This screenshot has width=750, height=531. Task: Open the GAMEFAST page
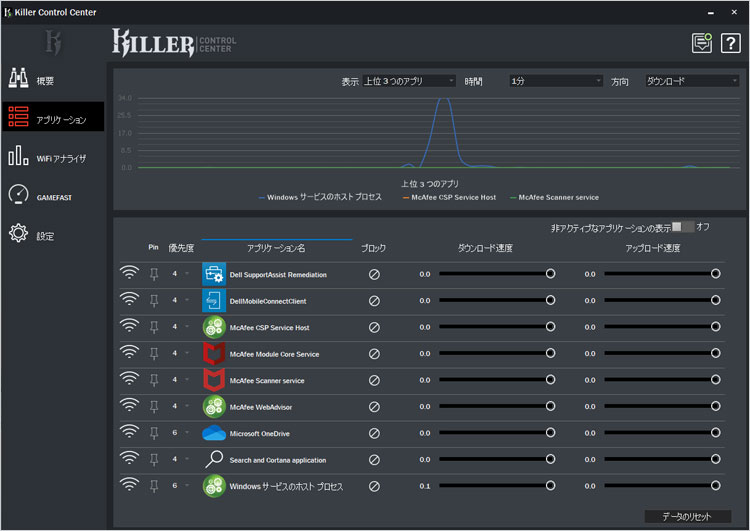[53, 196]
